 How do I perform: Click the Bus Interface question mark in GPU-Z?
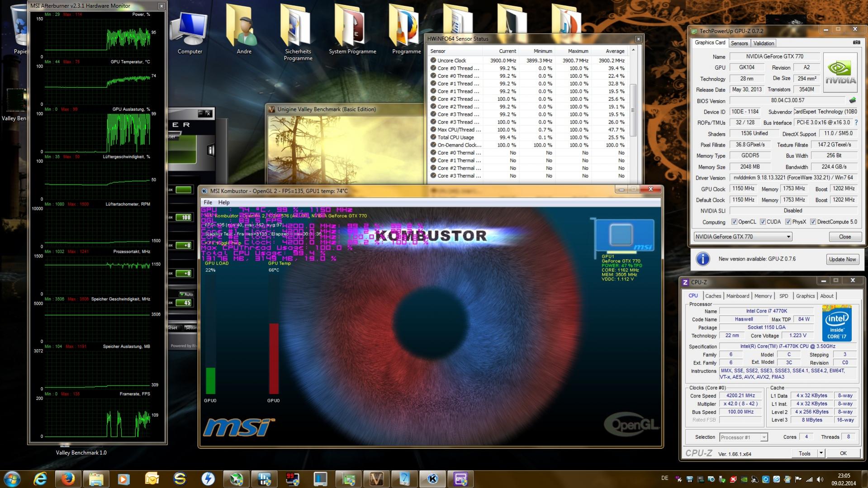point(856,123)
